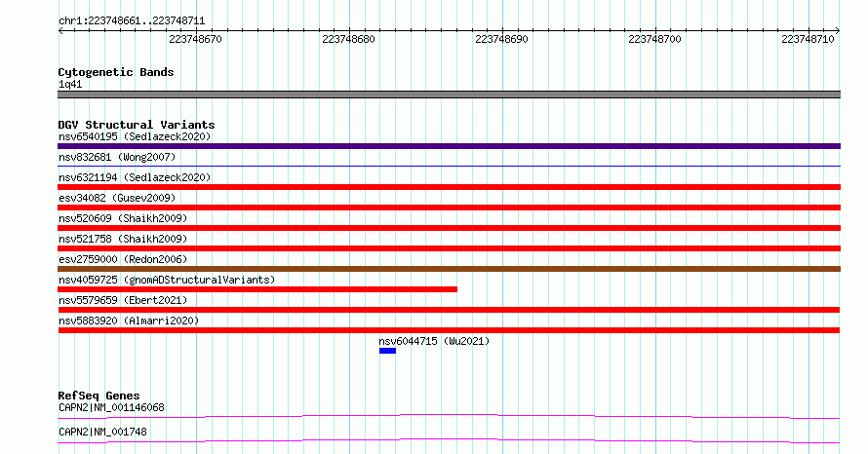Screen dimensions: 868x454
Task: Select the DGV Structural Variants track title
Action: [137, 125]
